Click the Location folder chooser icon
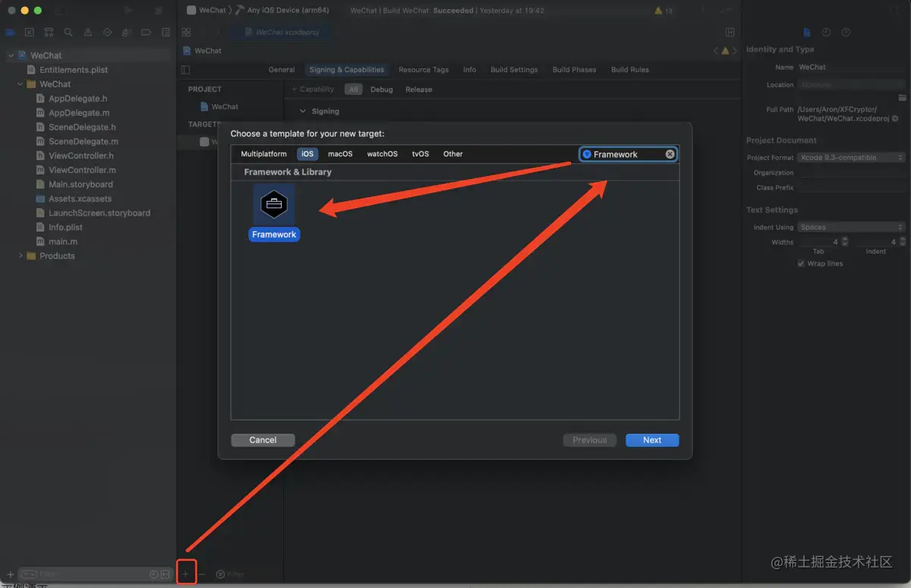This screenshot has width=911, height=588. tap(902, 98)
